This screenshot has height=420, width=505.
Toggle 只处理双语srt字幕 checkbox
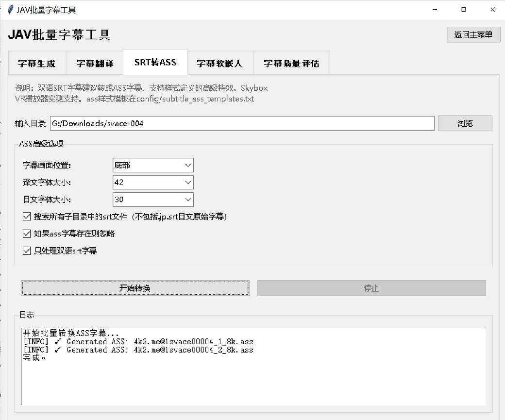(27, 251)
